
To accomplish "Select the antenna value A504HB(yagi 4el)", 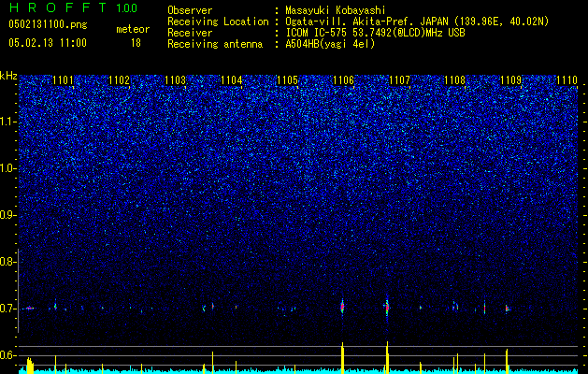I will click(330, 44).
